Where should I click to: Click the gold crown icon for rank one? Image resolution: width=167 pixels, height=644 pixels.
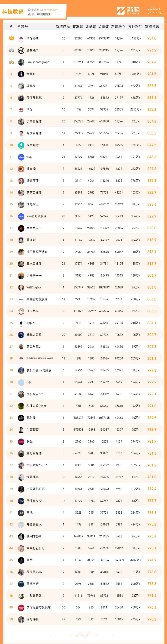[11, 38]
